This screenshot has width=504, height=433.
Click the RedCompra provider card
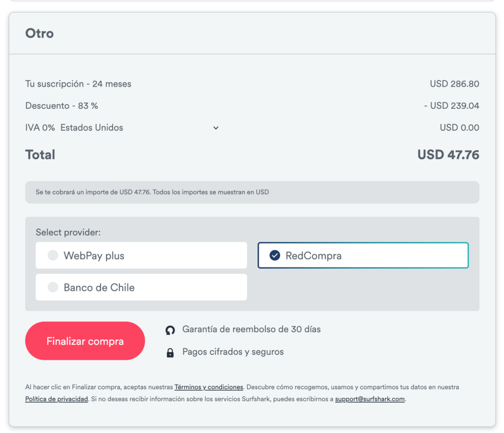(363, 255)
